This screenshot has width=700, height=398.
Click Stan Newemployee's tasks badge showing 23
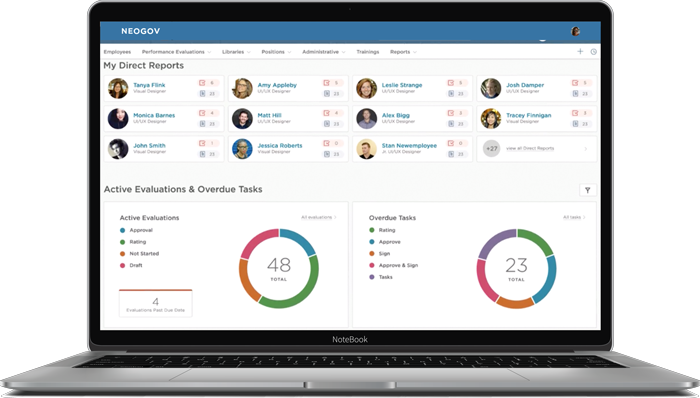click(457, 154)
